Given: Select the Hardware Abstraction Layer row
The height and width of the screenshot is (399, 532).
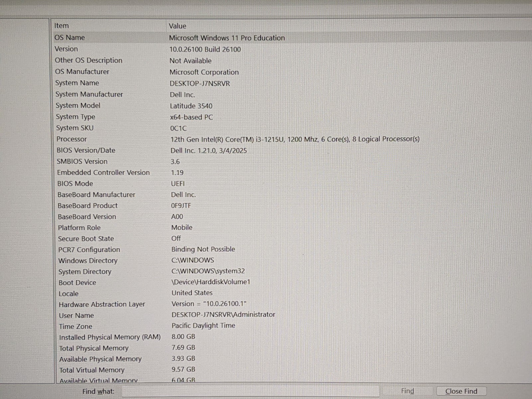Looking at the screenshot, I should (102, 304).
